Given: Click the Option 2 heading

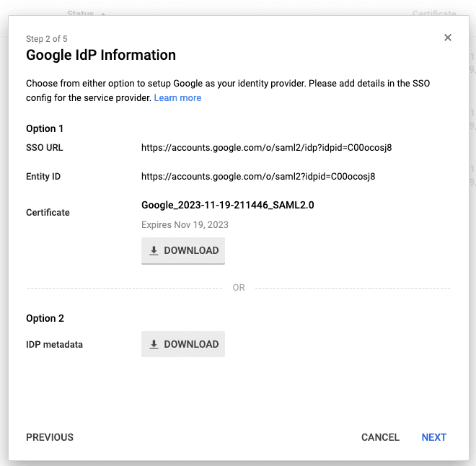Looking at the screenshot, I should [45, 318].
